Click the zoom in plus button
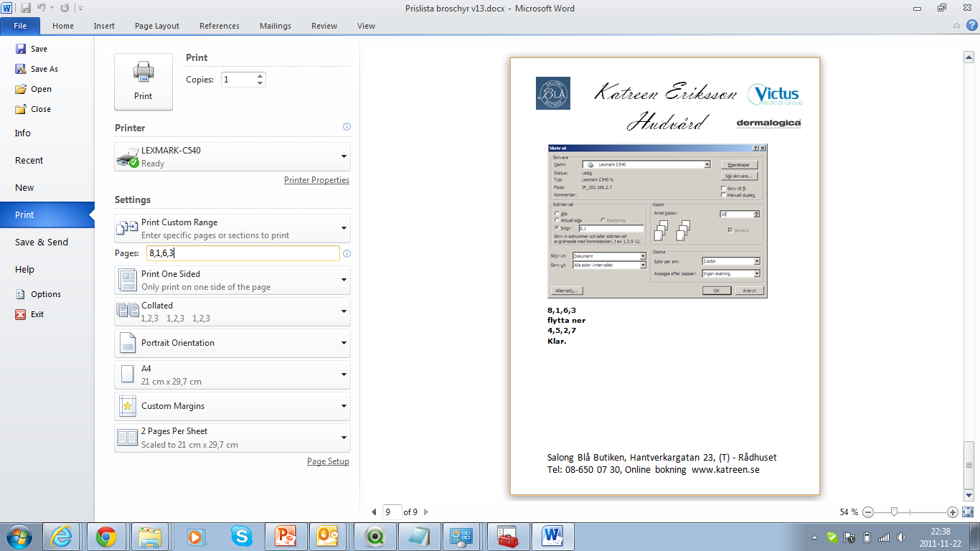 pyautogui.click(x=953, y=512)
